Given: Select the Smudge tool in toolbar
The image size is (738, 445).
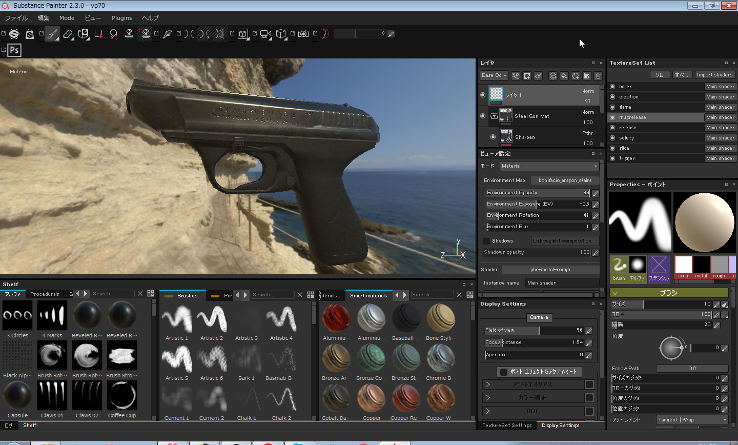Looking at the screenshot, I should pos(113,34).
